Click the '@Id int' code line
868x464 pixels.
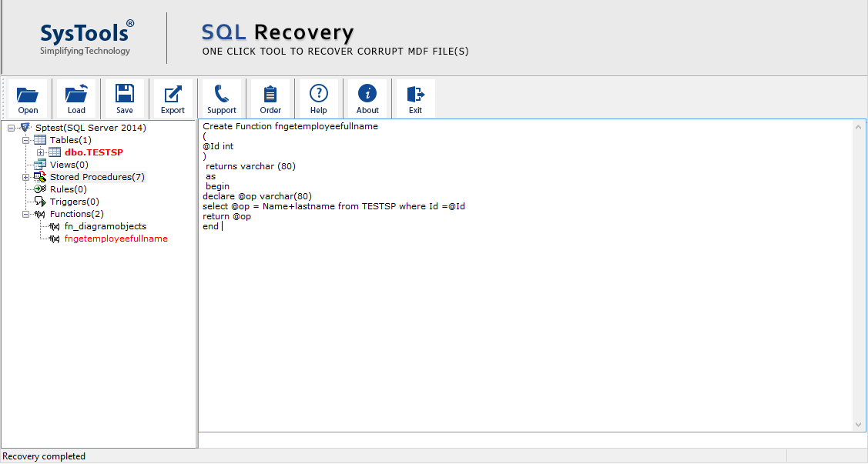(x=218, y=146)
